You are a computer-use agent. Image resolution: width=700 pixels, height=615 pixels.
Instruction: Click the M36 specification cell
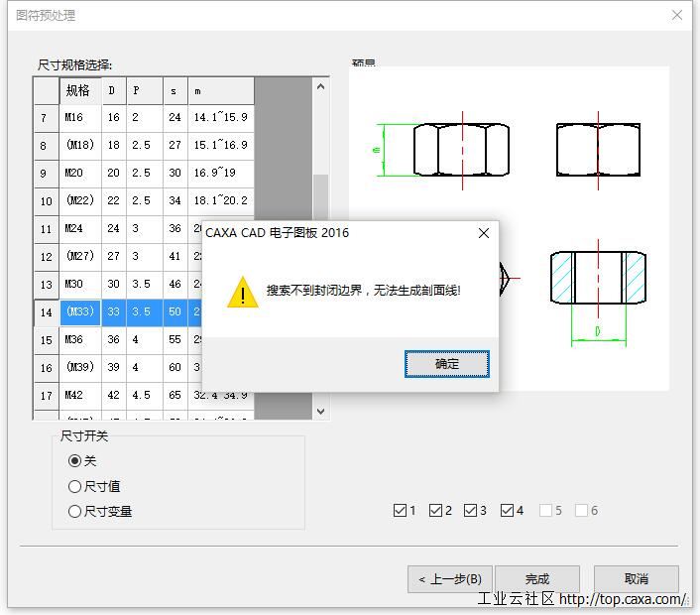click(x=80, y=340)
